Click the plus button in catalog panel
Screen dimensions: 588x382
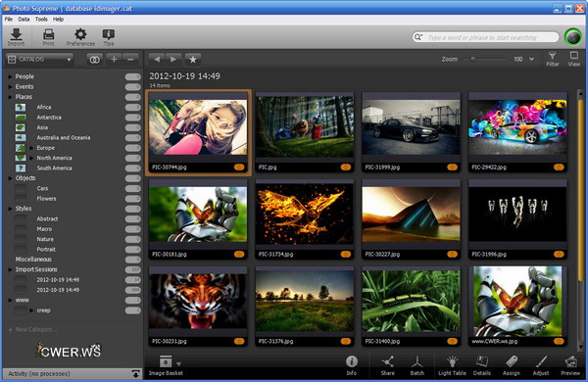[114, 59]
